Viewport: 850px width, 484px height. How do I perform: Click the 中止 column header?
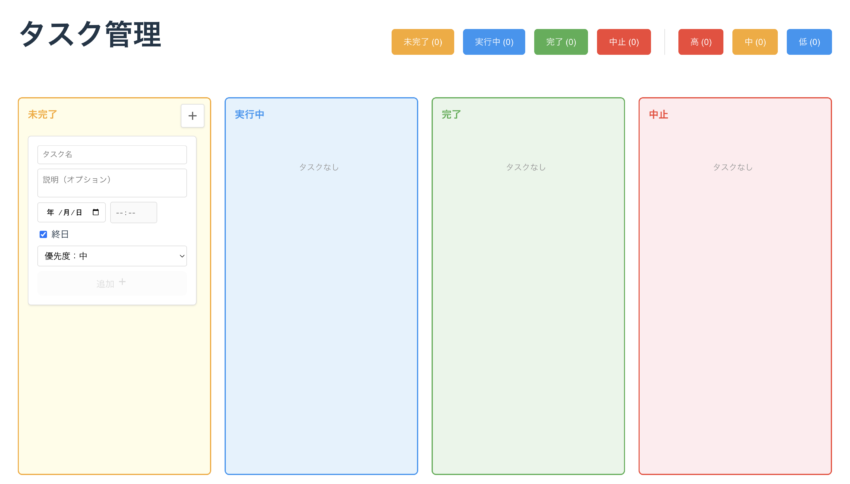point(658,115)
